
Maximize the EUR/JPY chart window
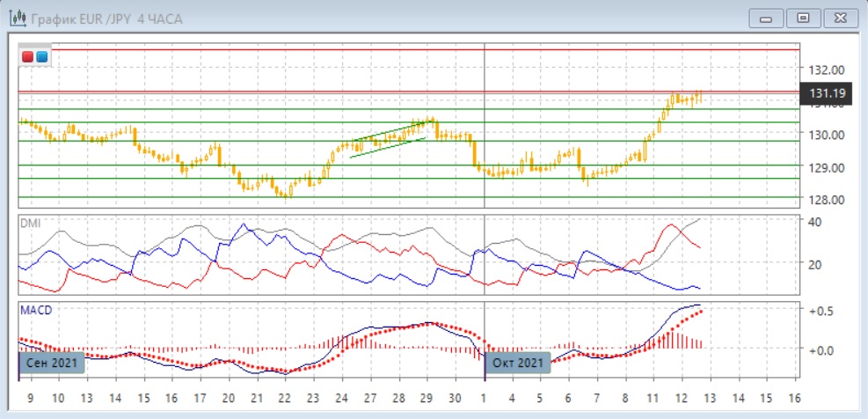[x=802, y=18]
